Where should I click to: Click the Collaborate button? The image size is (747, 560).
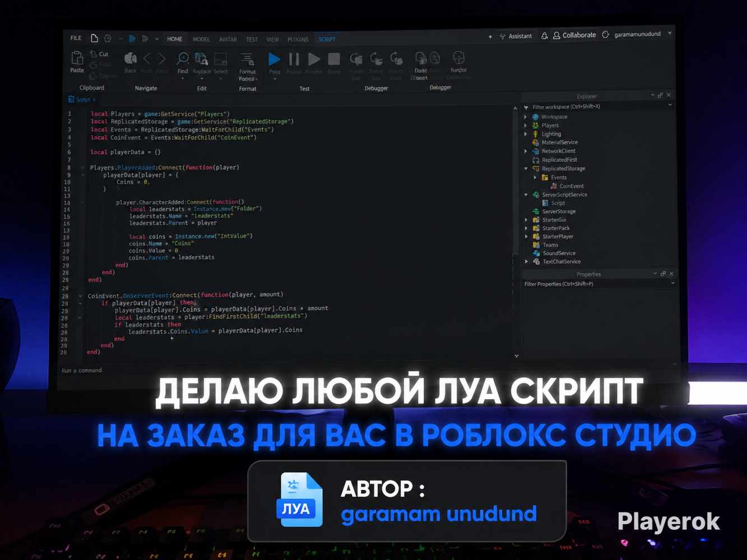point(574,35)
